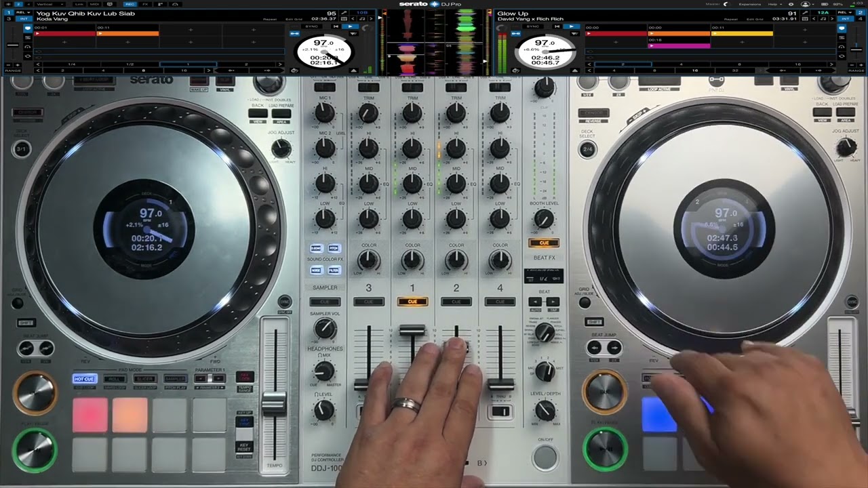
Task: Switch to virtual deck 4 on right side
Action: click(861, 19)
